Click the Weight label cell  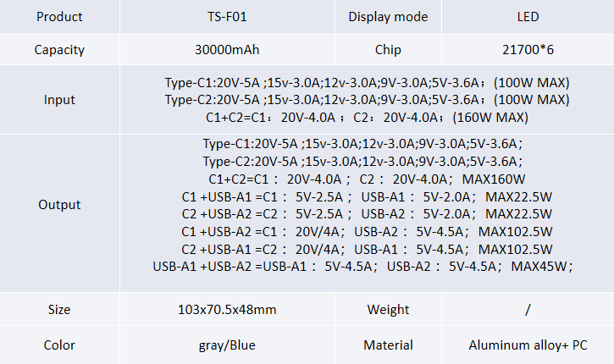click(x=388, y=310)
